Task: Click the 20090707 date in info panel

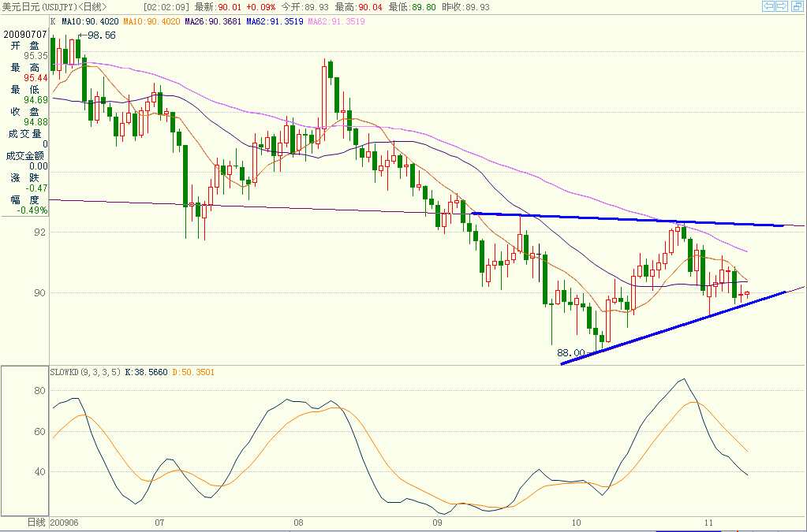Action: pyautogui.click(x=25, y=35)
